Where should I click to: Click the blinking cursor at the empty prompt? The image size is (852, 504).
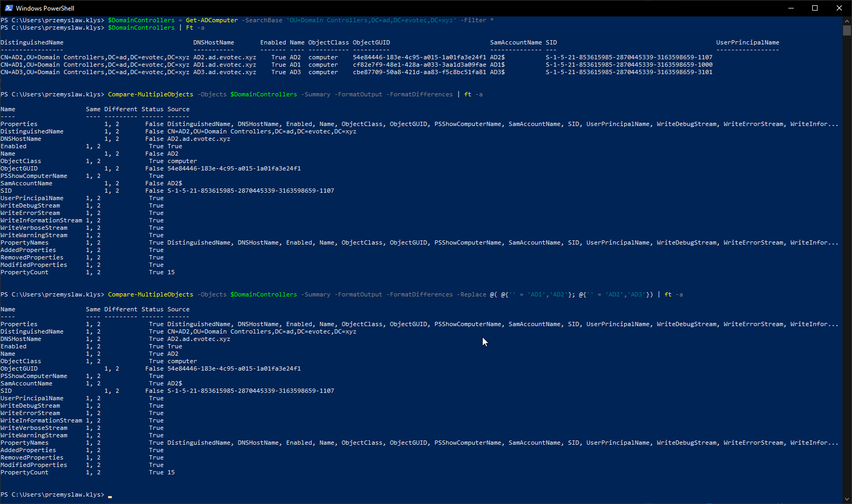tap(110, 497)
